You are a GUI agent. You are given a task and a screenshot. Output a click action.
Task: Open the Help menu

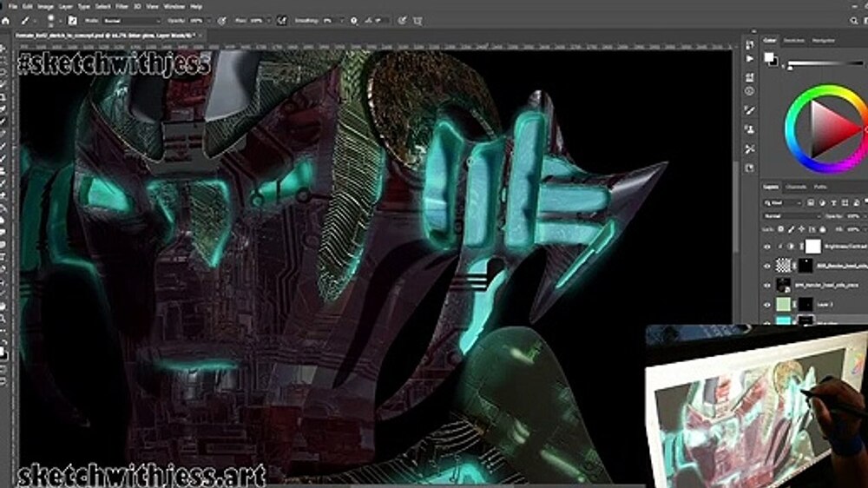point(196,7)
